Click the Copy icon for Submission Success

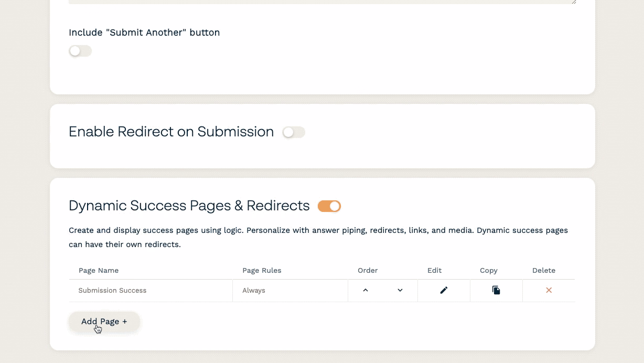496,290
